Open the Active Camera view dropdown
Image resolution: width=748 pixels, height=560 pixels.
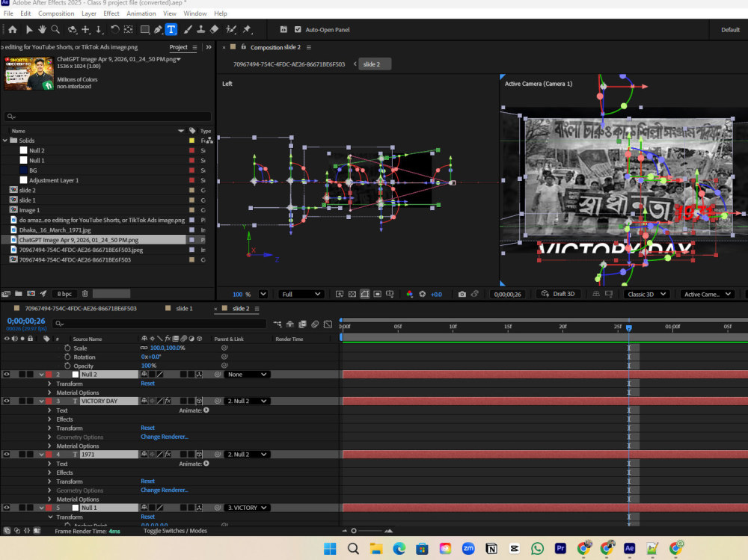pos(708,295)
